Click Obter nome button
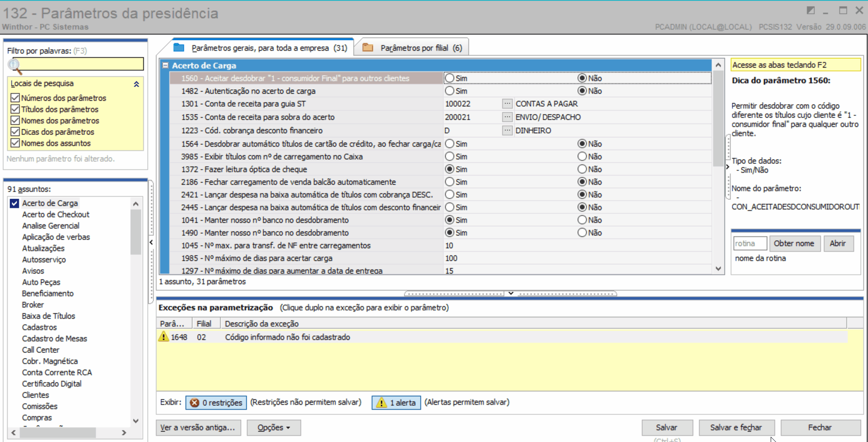The image size is (868, 442). 794,243
